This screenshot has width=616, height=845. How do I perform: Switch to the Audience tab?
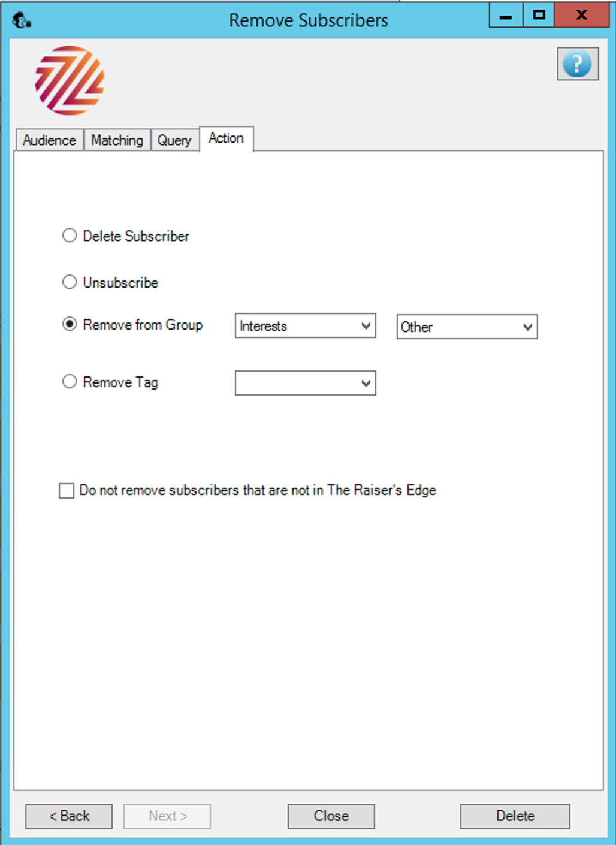[49, 140]
